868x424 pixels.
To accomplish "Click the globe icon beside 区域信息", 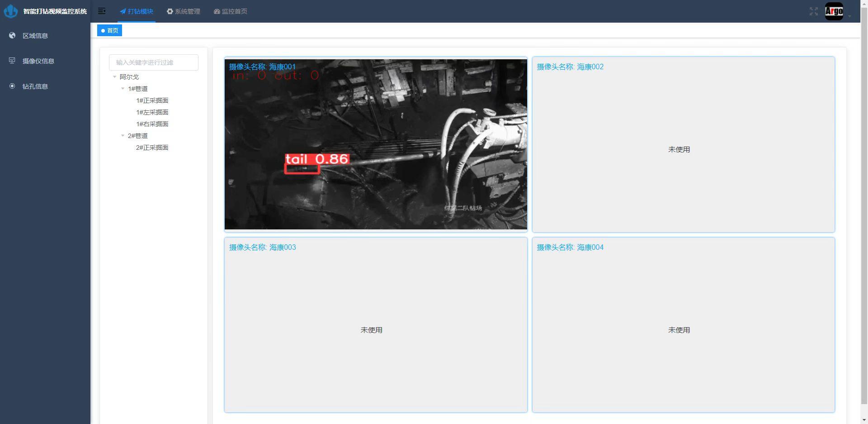I will click(x=12, y=36).
